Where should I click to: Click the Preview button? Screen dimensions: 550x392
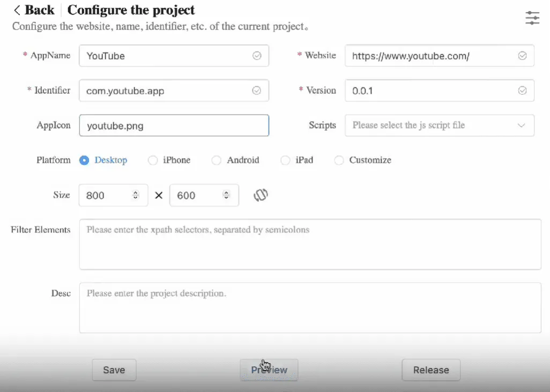pos(269,370)
